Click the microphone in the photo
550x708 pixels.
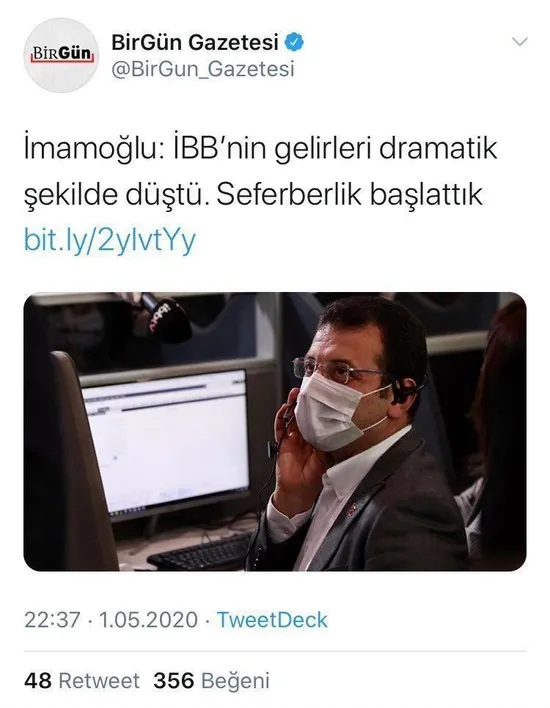point(166,317)
